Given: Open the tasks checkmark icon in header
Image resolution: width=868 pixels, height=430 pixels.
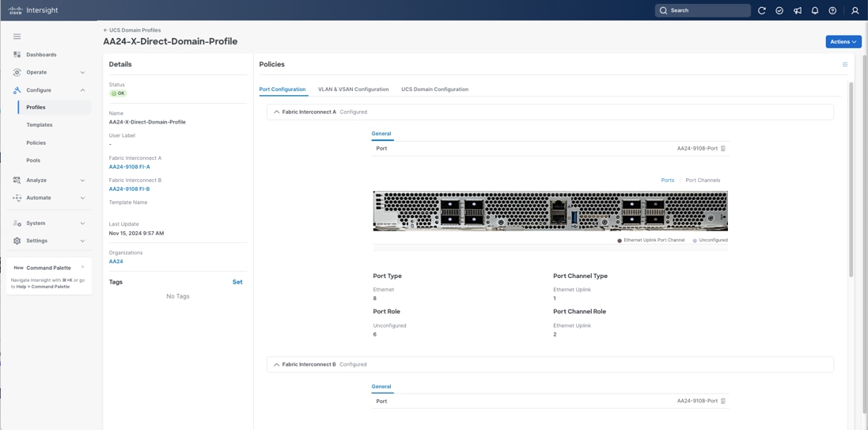Looking at the screenshot, I should click(779, 10).
